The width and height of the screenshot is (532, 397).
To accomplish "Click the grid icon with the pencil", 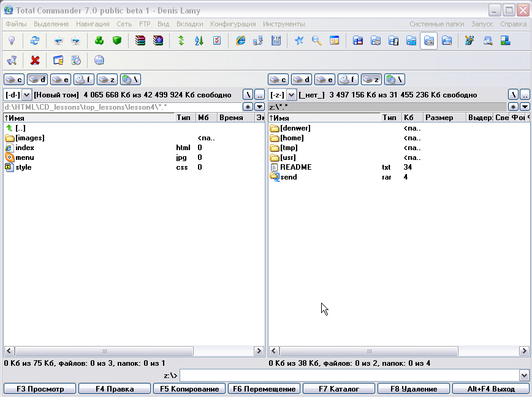I will [x=470, y=40].
